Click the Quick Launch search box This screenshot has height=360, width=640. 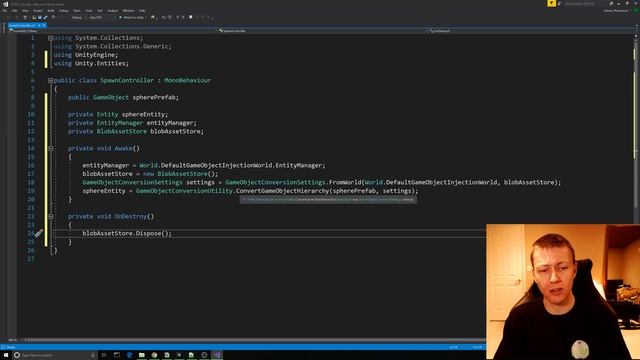click(x=583, y=4)
